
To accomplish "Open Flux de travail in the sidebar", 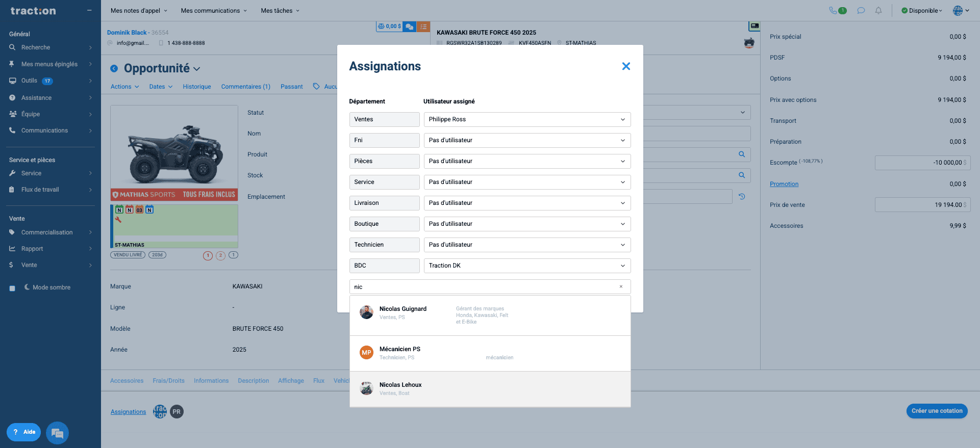I will [x=51, y=190].
